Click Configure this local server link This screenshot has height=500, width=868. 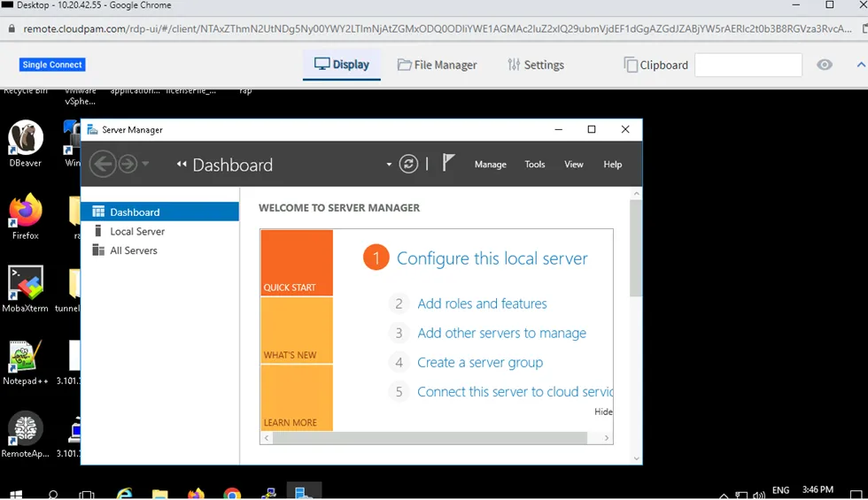(492, 258)
